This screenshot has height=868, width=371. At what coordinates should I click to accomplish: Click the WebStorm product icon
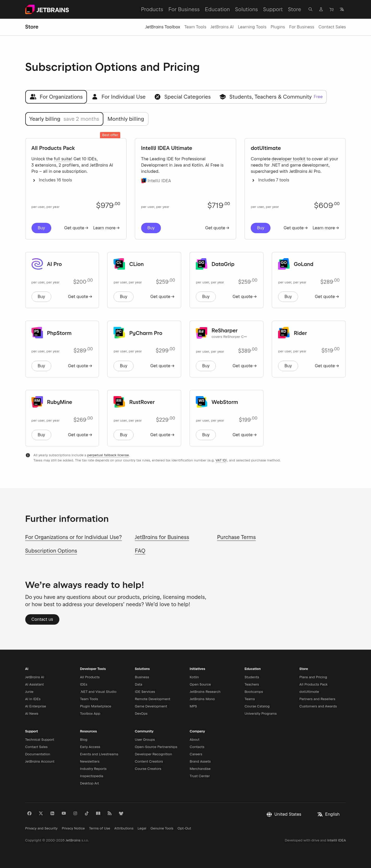pyautogui.click(x=202, y=402)
